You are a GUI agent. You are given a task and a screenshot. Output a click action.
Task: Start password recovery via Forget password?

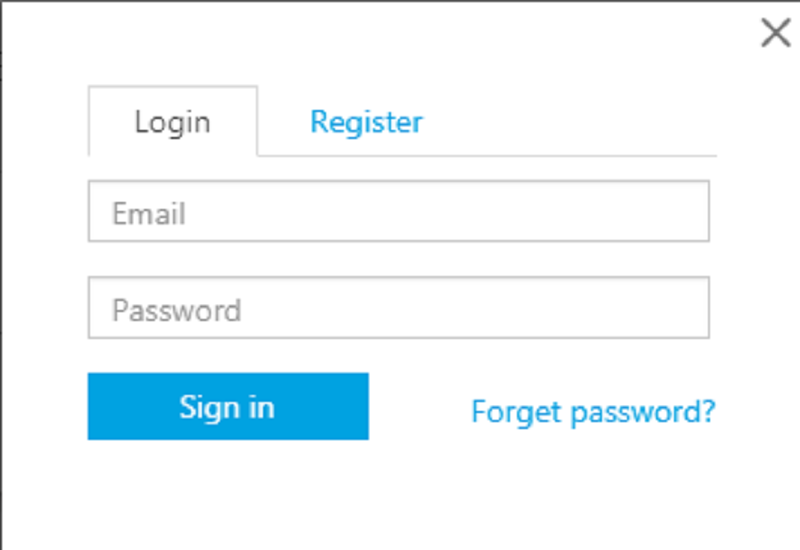[x=593, y=412]
